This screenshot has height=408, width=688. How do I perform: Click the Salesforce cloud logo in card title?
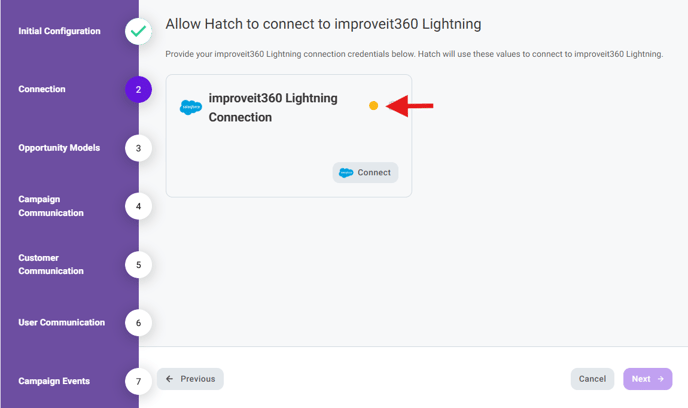(x=190, y=107)
